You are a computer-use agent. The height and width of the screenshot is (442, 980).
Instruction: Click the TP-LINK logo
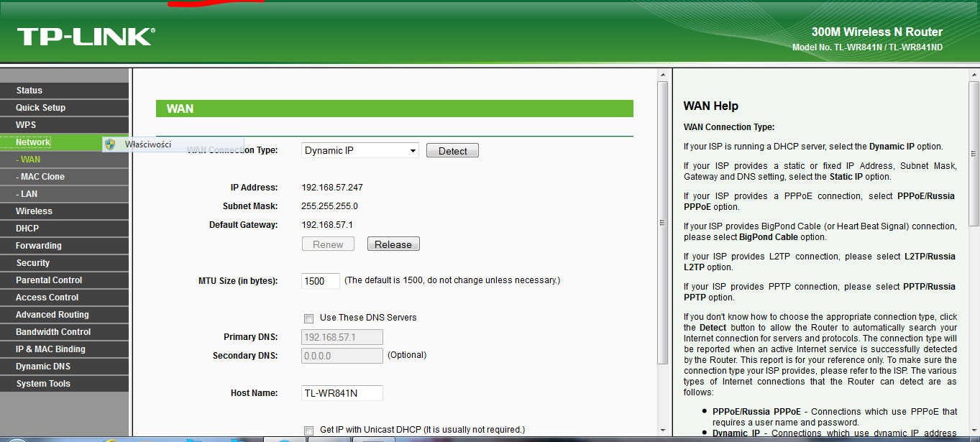point(86,37)
